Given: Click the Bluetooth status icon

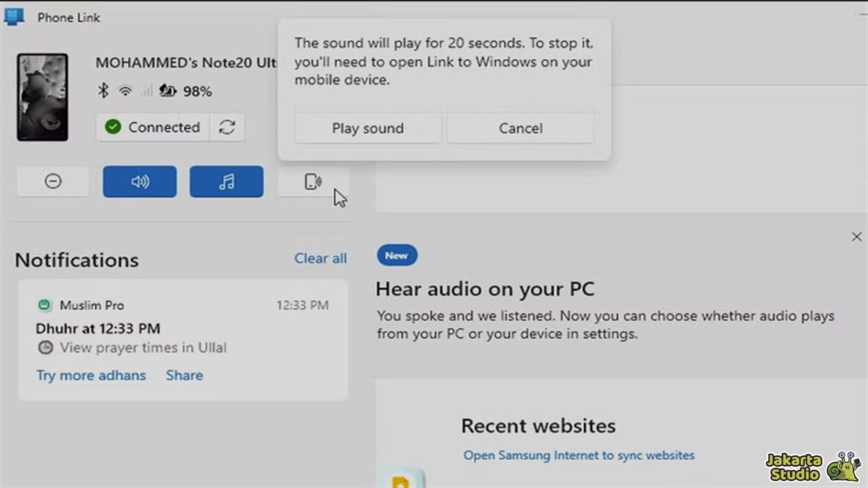Looking at the screenshot, I should coord(103,91).
